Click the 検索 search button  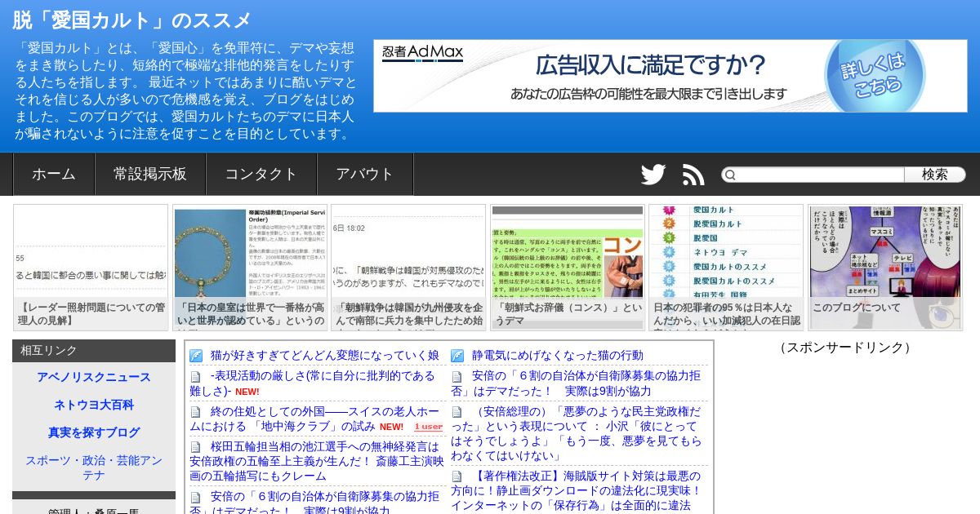[x=935, y=175]
